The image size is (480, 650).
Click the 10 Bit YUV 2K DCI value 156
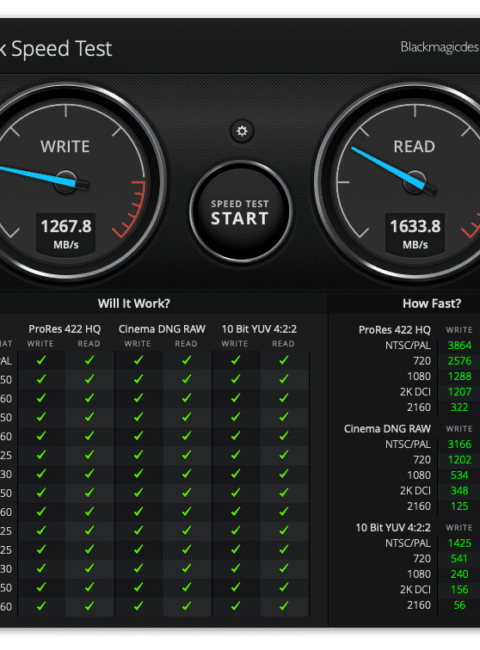click(x=459, y=590)
